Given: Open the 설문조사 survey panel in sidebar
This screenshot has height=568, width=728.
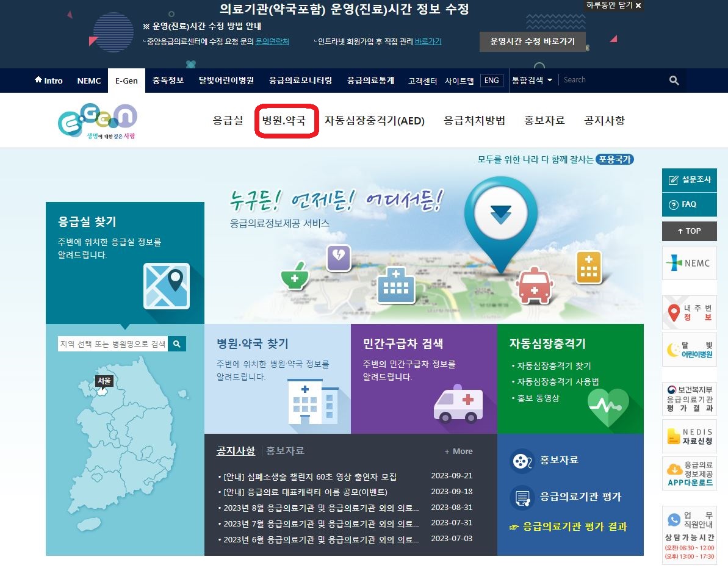Looking at the screenshot, I should tap(689, 180).
